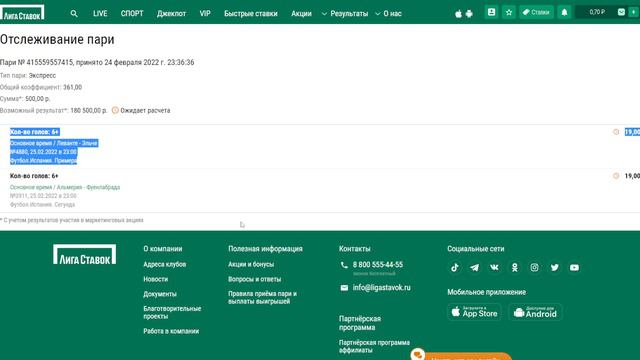Click the Ставки button in header
This screenshot has height=360, width=640.
click(536, 12)
